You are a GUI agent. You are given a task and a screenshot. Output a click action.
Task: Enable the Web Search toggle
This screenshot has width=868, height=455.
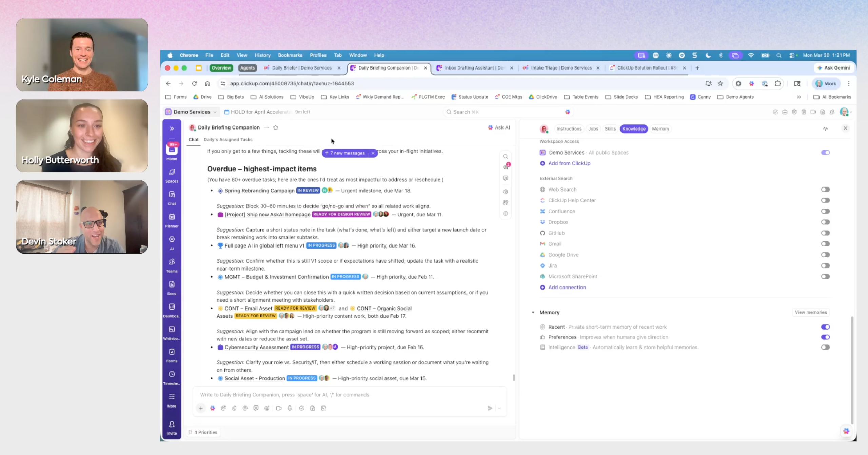825,190
